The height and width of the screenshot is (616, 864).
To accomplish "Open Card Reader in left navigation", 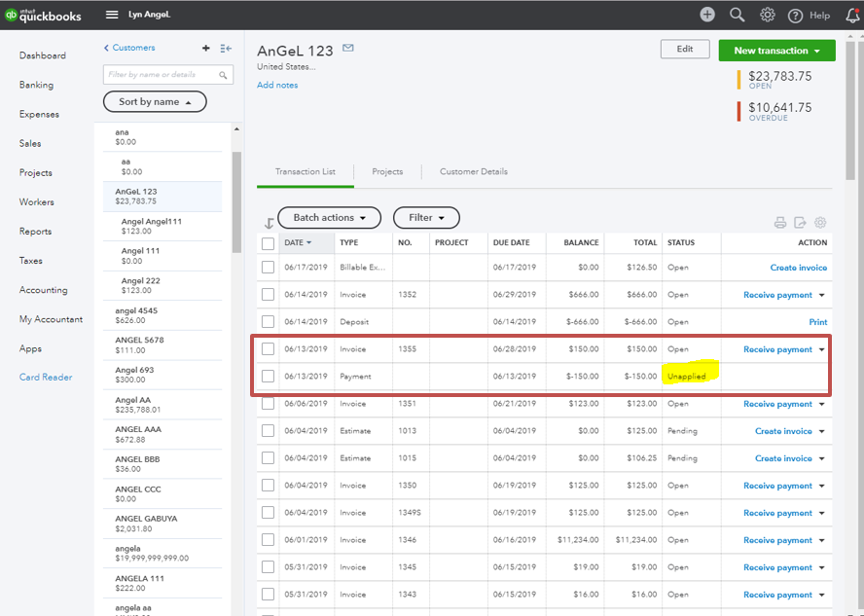I will [46, 378].
